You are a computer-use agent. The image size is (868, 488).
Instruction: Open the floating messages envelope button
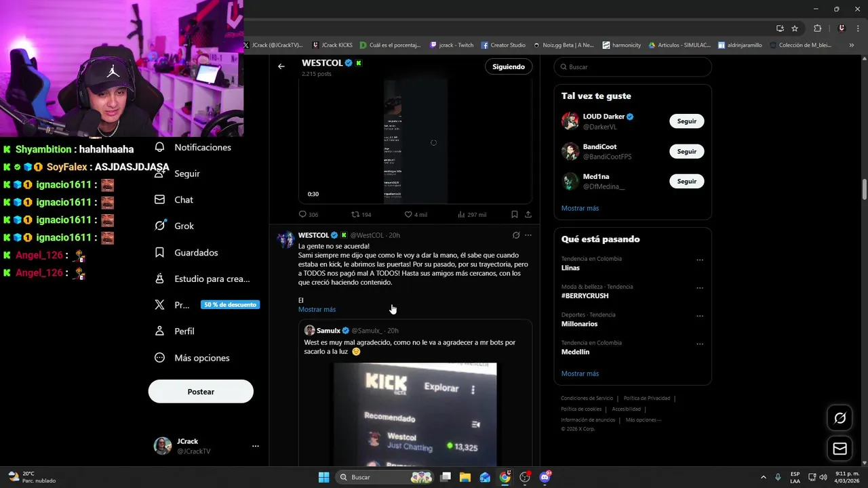click(x=840, y=449)
